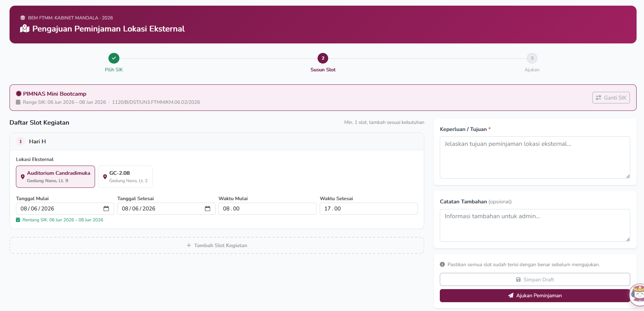This screenshot has height=311, width=644.
Task: Click the Waktu Mulai time field
Action: [x=267, y=209]
